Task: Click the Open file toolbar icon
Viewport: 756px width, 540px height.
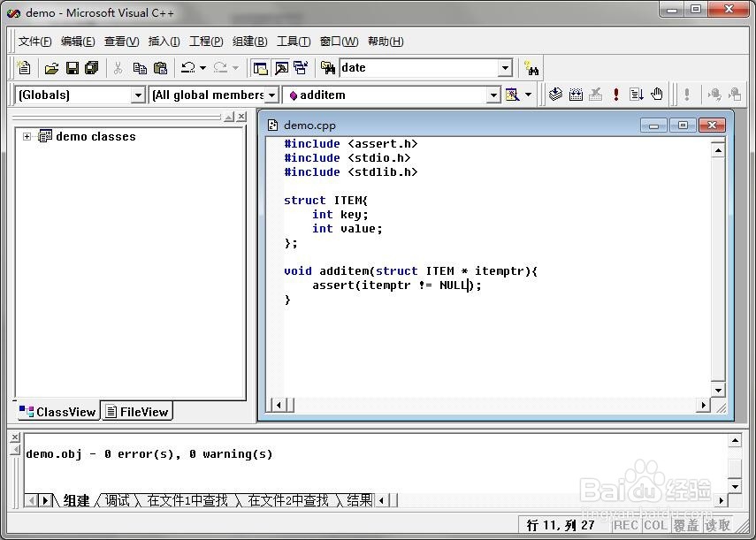Action: pyautogui.click(x=51, y=68)
